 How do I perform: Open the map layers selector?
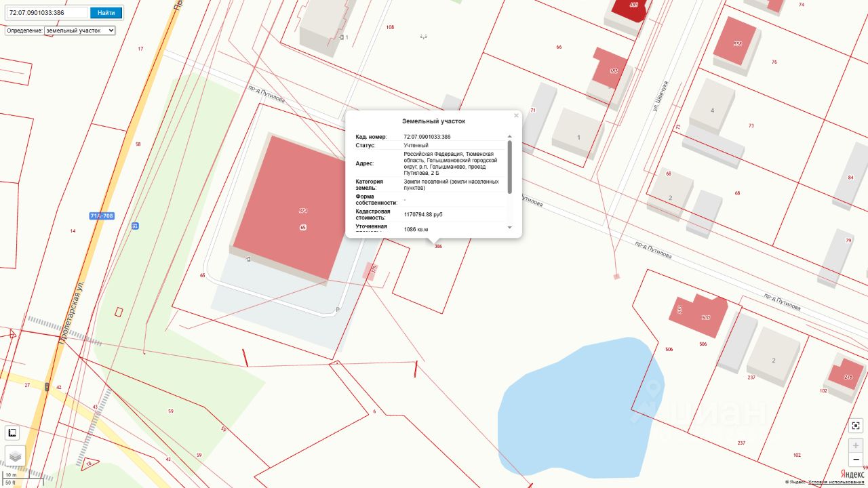[15, 456]
